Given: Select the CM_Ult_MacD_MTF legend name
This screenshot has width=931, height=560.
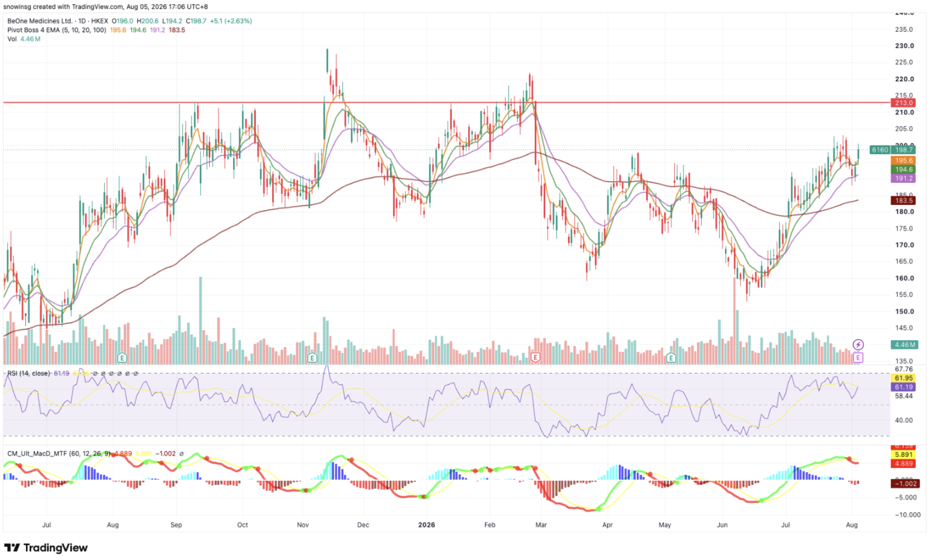Looking at the screenshot, I should click(59, 453).
